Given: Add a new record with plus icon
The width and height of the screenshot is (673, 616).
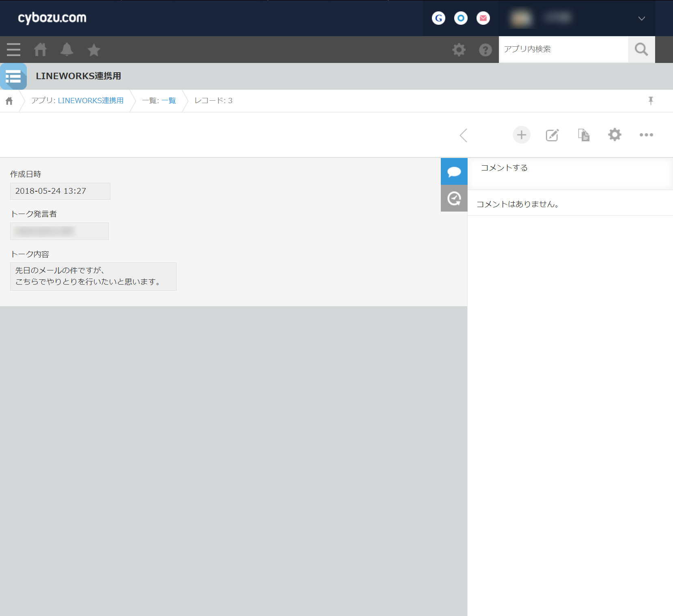Looking at the screenshot, I should pyautogui.click(x=521, y=135).
